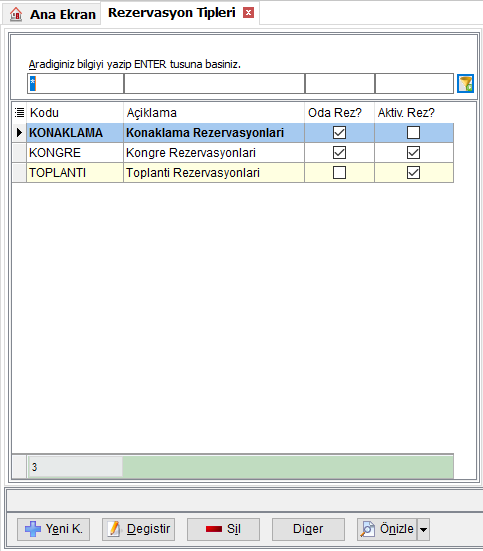Open the grid column list icon
The image size is (483, 551).
[x=19, y=112]
